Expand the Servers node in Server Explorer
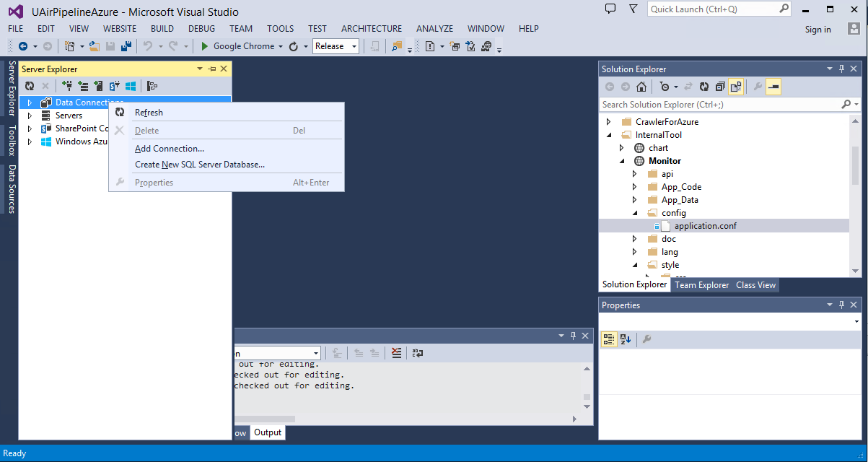Viewport: 868px width, 462px height. (30, 115)
